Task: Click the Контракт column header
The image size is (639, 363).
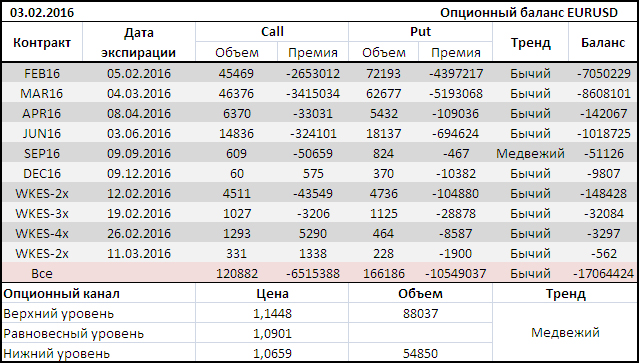Action: pos(42,42)
